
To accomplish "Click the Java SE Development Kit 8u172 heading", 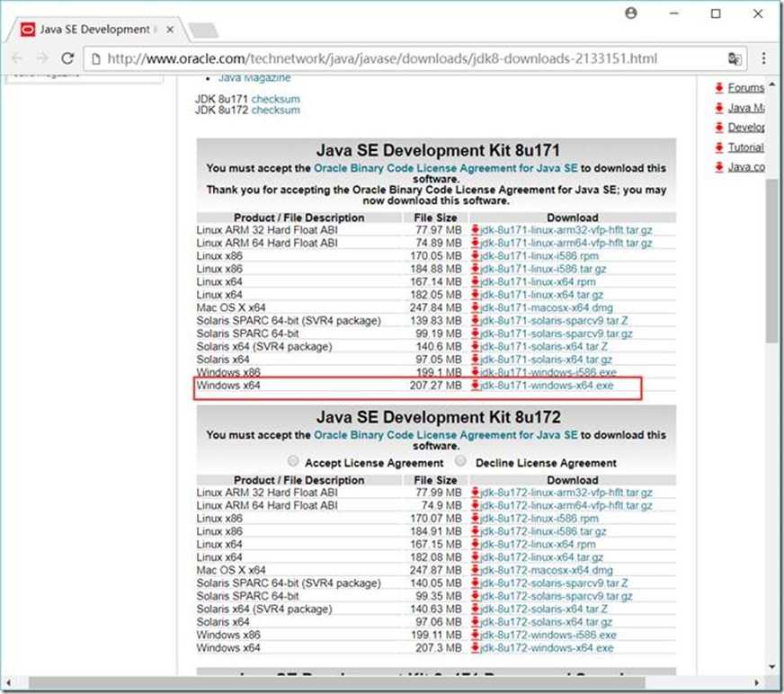I will click(x=439, y=417).
